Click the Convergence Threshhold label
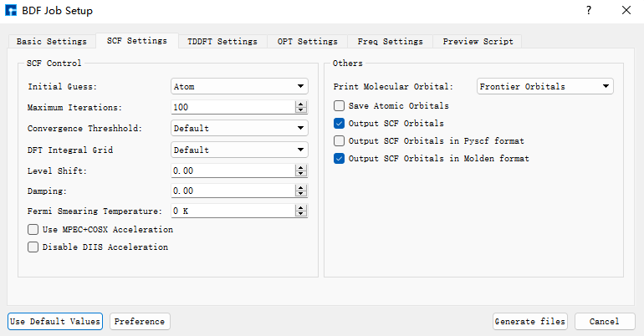Viewport: 644px width, 336px height. (84, 129)
